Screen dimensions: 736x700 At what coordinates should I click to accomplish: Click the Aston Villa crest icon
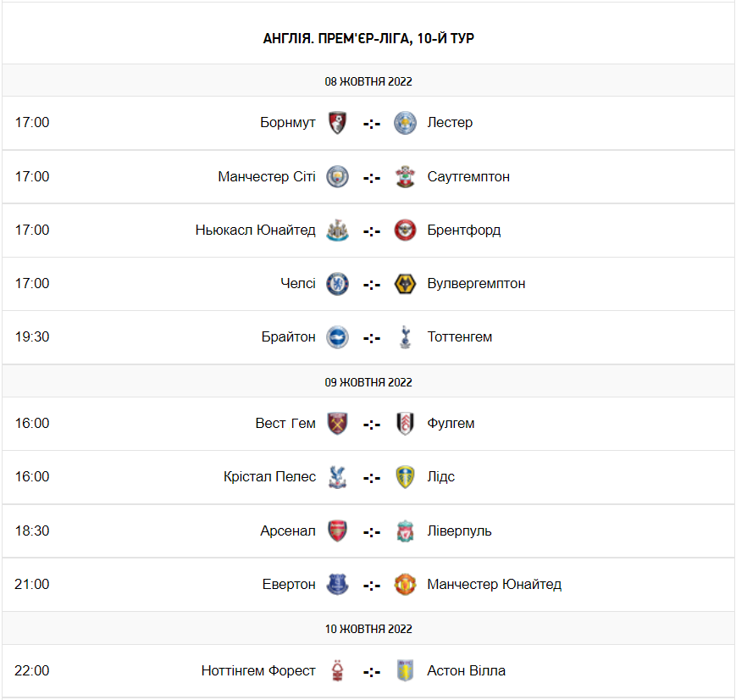pos(406,671)
